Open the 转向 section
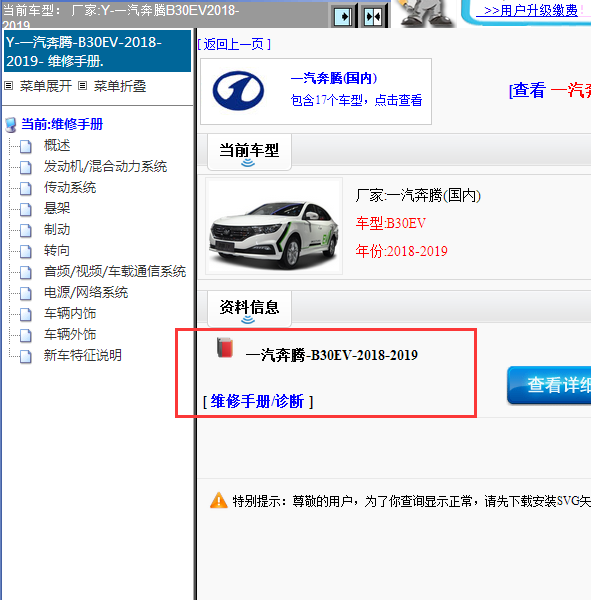 click(x=57, y=251)
